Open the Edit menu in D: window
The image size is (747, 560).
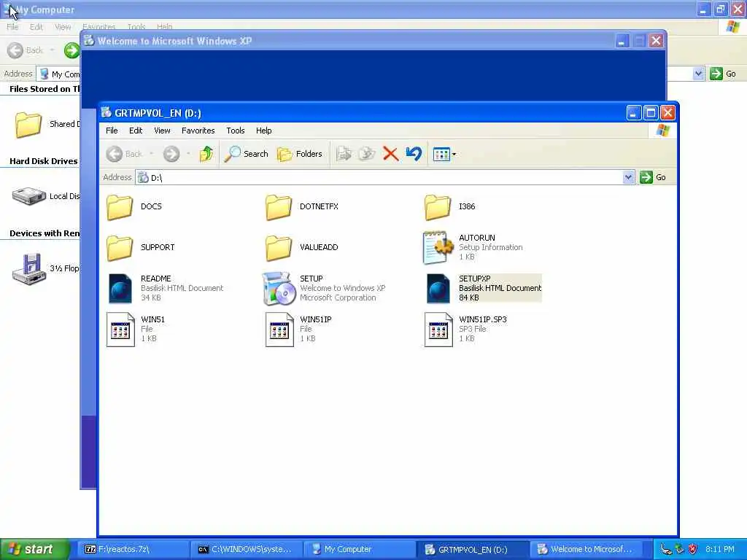click(136, 131)
